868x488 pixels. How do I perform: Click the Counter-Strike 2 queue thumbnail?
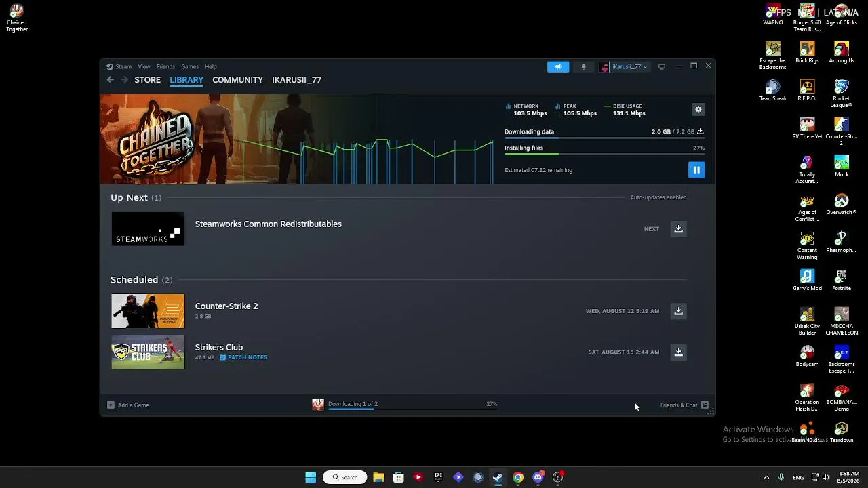point(148,311)
